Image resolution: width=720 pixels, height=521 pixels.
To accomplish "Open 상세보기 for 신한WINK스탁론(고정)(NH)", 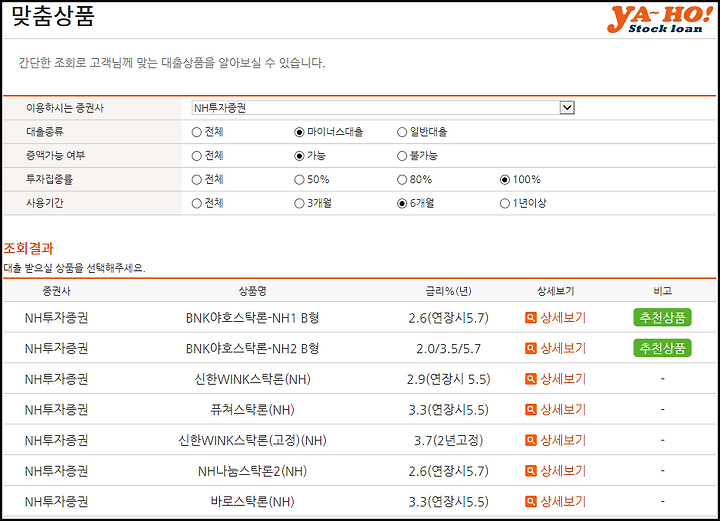I will tap(563, 440).
